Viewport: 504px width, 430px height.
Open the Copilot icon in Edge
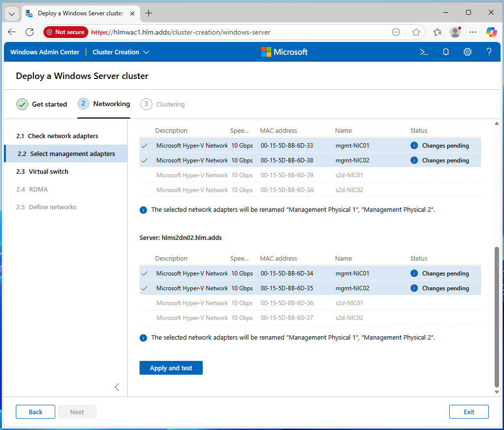(491, 32)
